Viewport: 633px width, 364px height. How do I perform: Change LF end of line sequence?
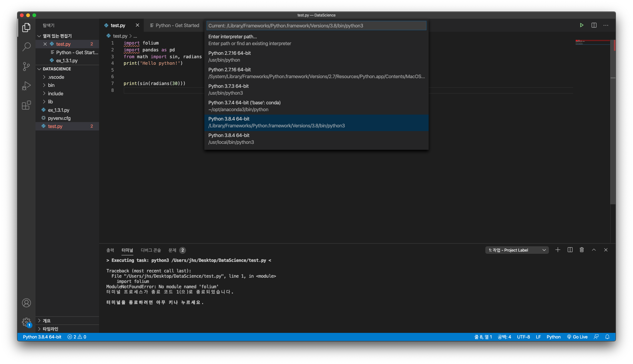click(538, 337)
